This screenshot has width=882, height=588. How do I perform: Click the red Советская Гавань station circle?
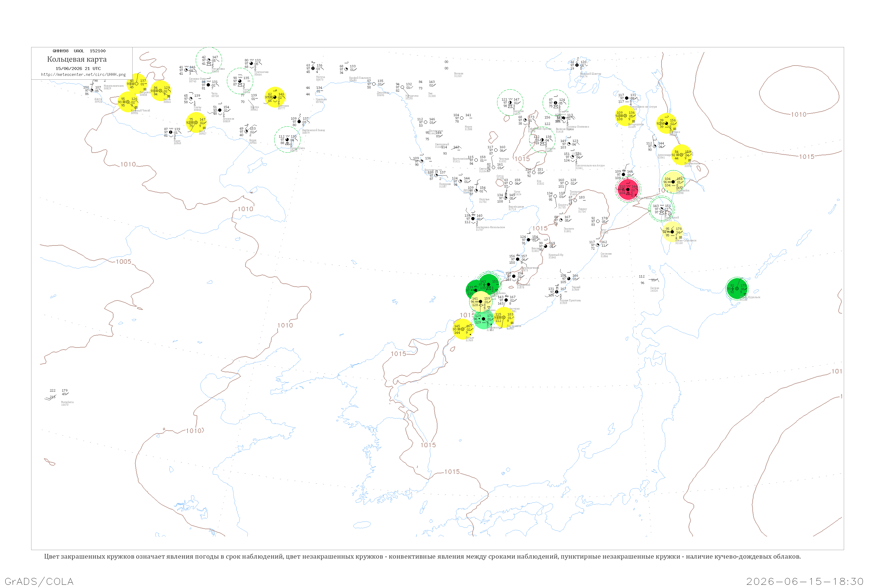click(x=628, y=189)
